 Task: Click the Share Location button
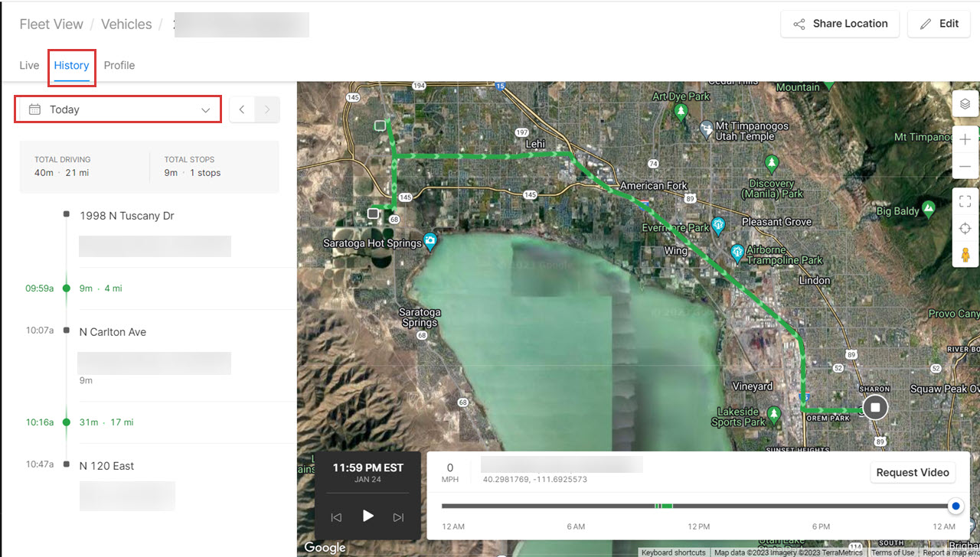(x=840, y=24)
